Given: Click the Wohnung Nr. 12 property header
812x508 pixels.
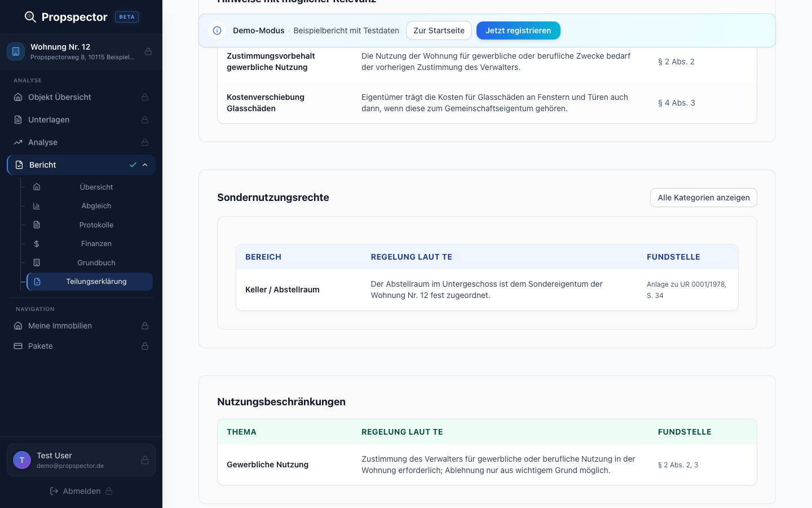Looking at the screenshot, I should tap(81, 51).
